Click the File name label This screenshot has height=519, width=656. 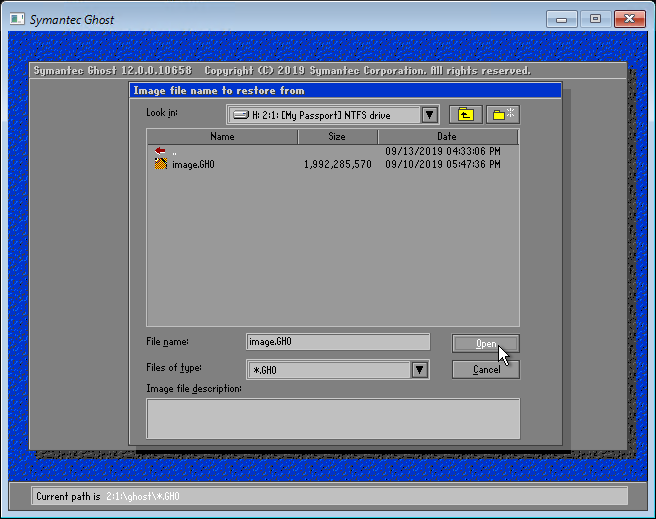(x=167, y=342)
